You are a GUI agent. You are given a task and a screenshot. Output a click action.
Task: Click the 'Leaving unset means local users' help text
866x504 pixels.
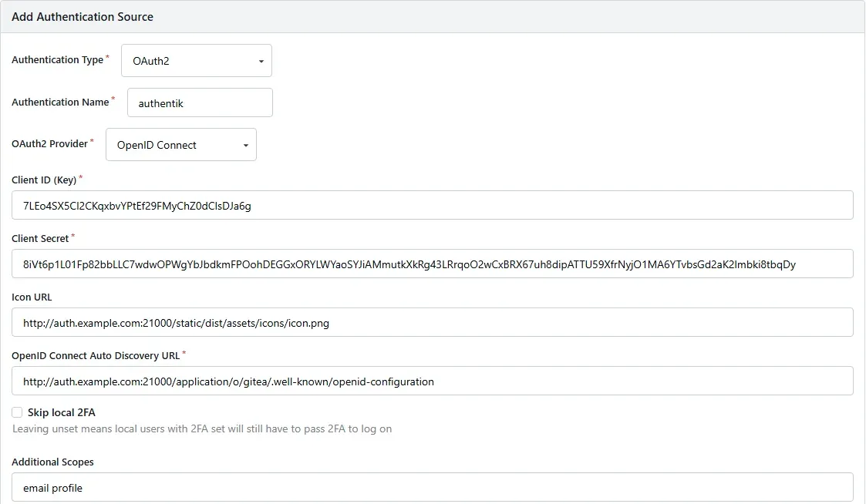coord(202,429)
